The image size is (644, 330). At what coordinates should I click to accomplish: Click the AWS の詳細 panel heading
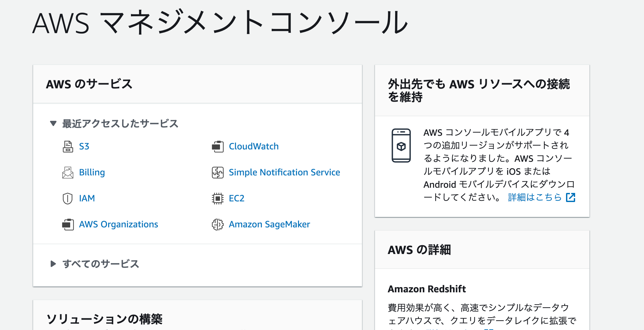(x=419, y=250)
